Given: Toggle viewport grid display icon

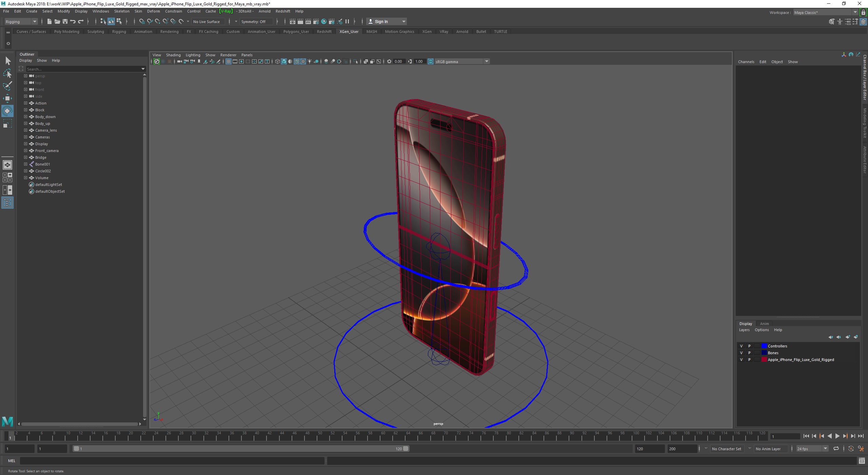Looking at the screenshot, I should coord(229,61).
